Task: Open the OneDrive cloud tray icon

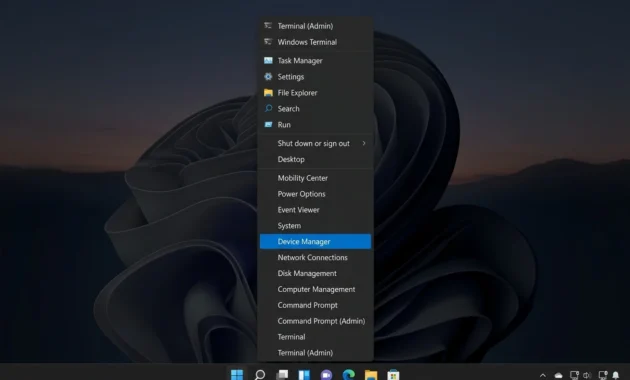Action: (x=558, y=375)
